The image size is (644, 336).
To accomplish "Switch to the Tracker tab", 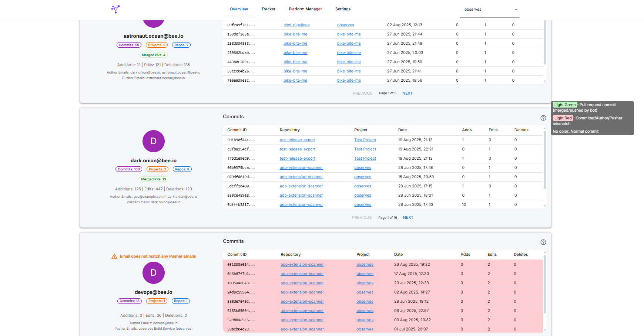I will 268,9.
